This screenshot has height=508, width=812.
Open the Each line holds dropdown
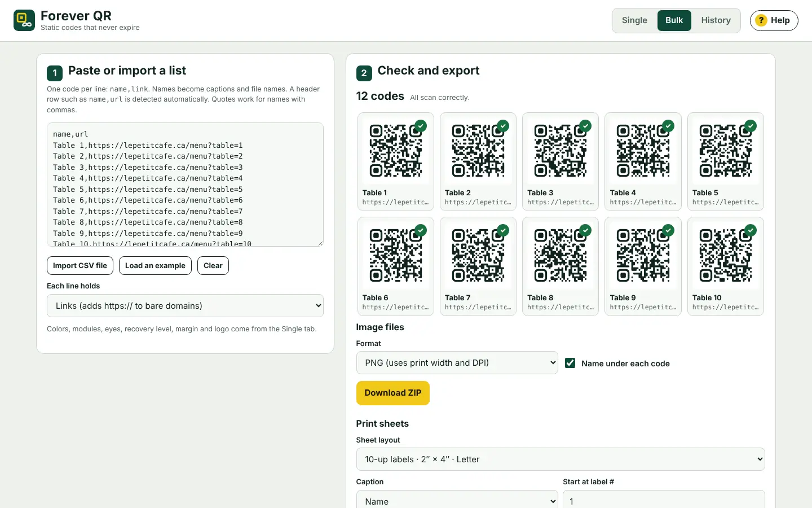point(185,306)
